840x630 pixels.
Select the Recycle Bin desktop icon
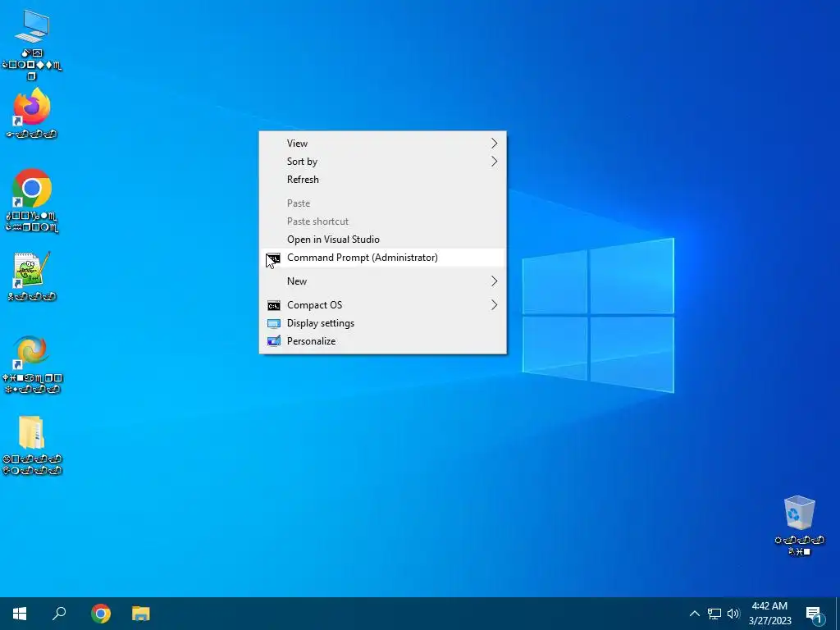799,526
